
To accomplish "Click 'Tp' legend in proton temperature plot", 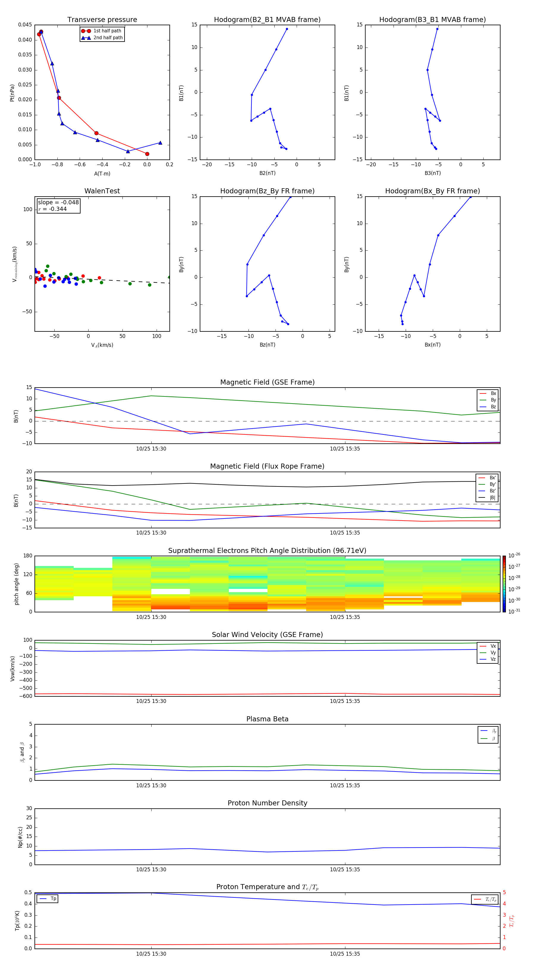I will point(48,899).
